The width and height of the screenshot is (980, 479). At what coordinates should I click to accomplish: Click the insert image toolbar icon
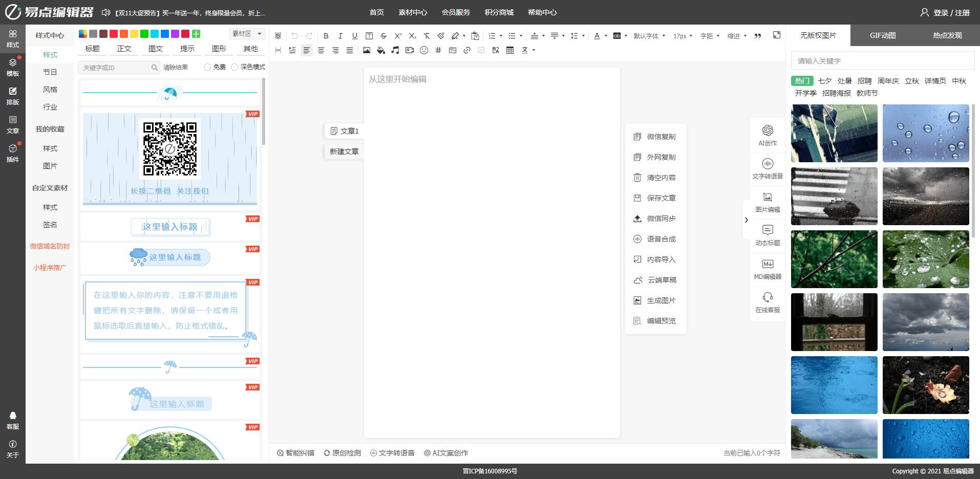366,50
